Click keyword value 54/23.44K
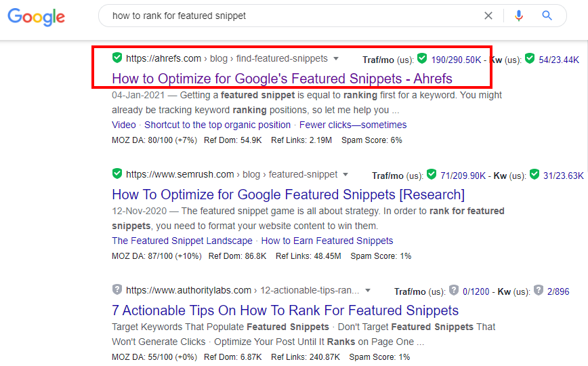Screen dimensions: 588x366 pos(559,60)
